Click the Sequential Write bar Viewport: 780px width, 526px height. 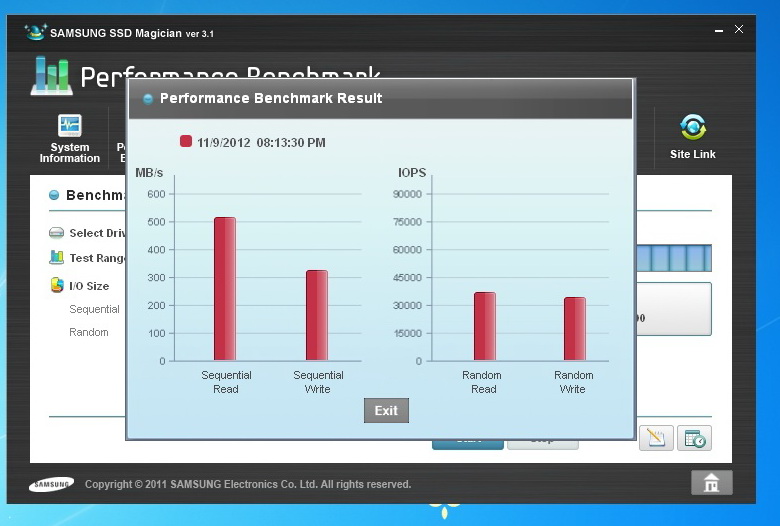317,315
